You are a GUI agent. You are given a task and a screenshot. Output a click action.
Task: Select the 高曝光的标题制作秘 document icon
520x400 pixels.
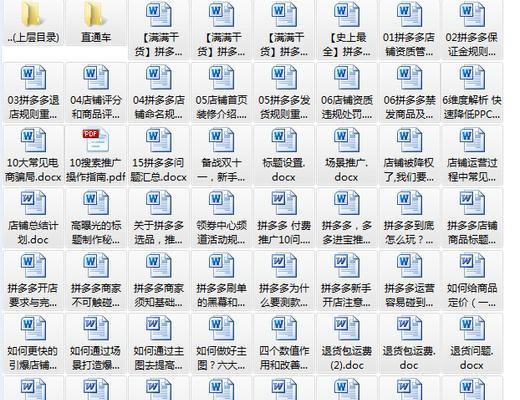(96, 203)
